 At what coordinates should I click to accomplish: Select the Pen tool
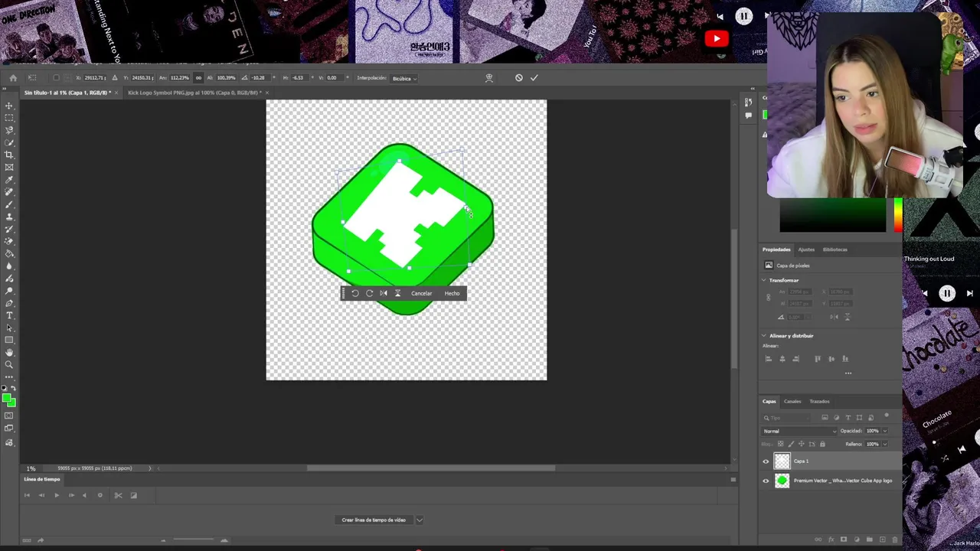click(9, 303)
